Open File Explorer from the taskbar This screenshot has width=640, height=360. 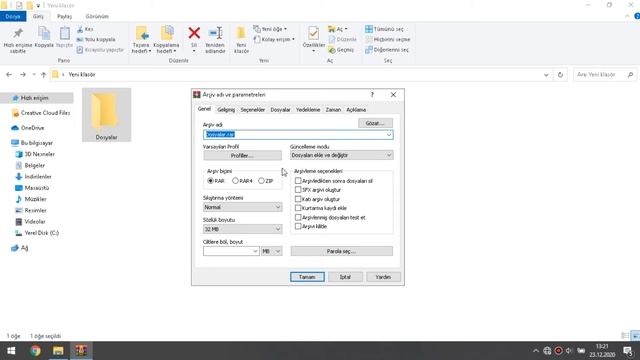click(x=58, y=351)
